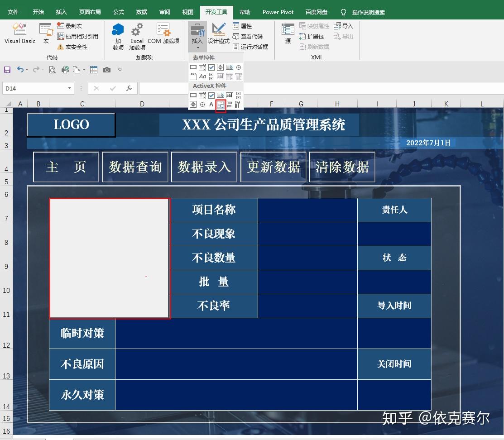Open the Quick Access Toolbar customization arrow

point(120,69)
